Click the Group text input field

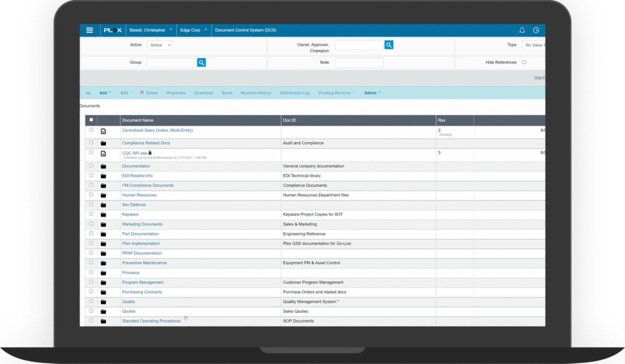tap(172, 63)
